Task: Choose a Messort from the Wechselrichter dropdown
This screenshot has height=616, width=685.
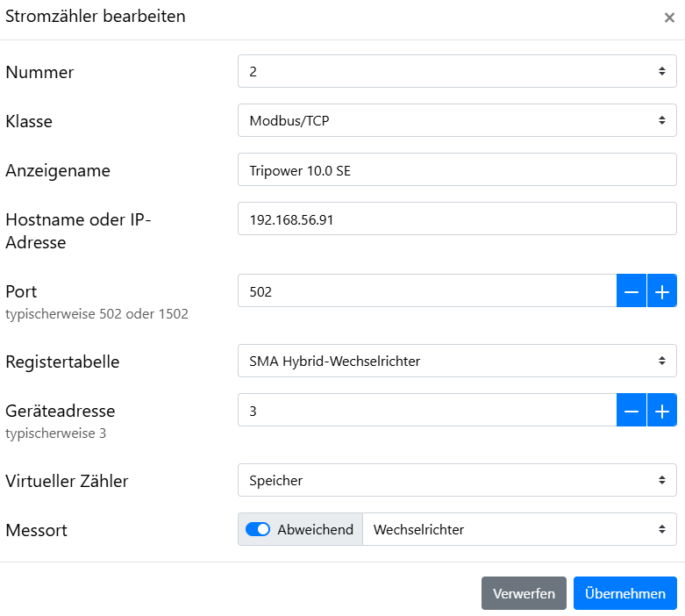Action: pyautogui.click(x=519, y=529)
